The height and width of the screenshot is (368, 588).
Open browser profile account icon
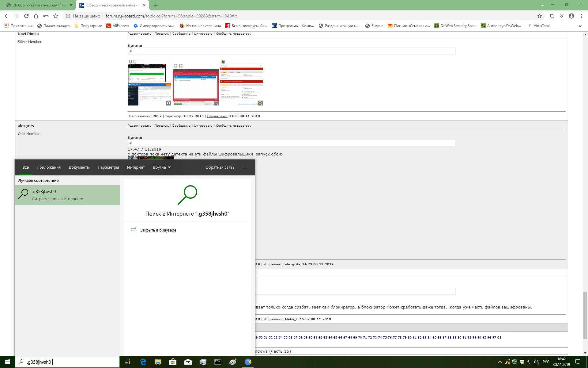tap(571, 16)
